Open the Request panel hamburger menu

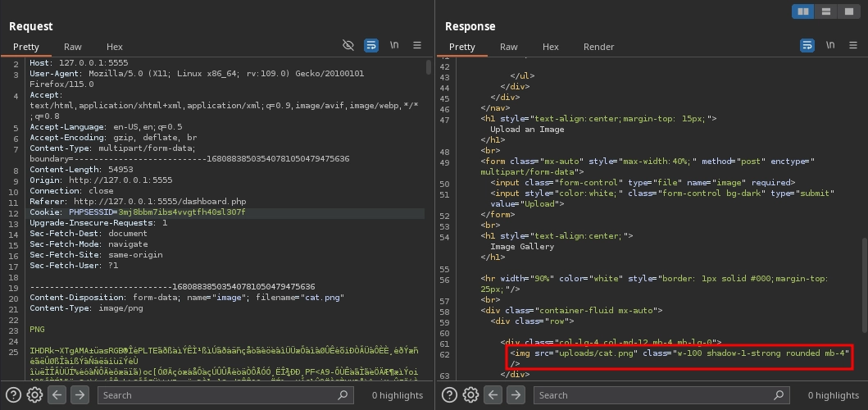(x=417, y=45)
